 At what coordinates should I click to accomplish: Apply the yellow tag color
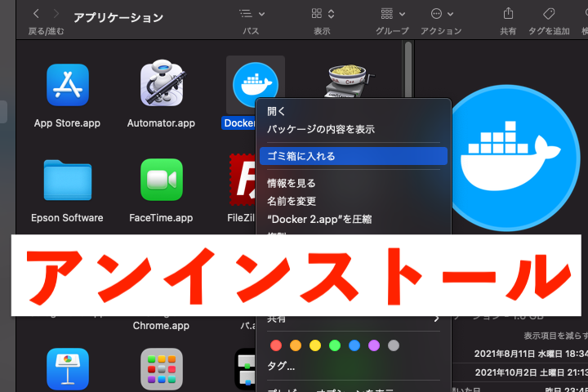(x=315, y=345)
